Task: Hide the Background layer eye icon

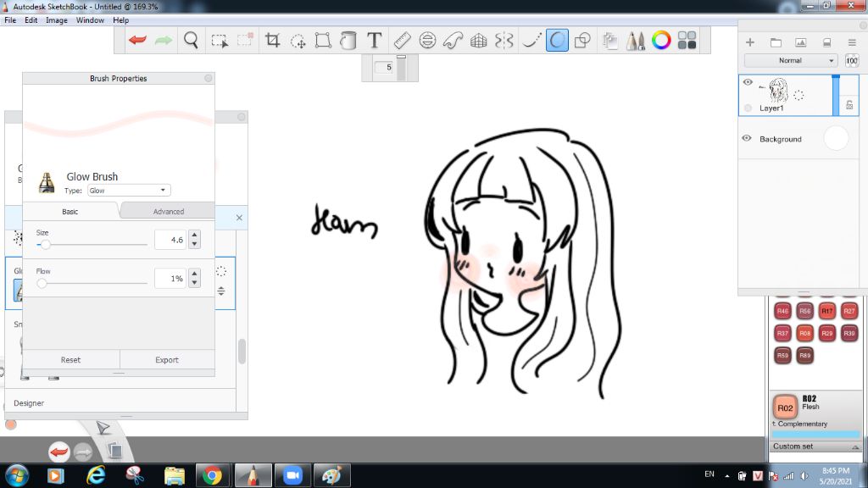Action: [747, 138]
